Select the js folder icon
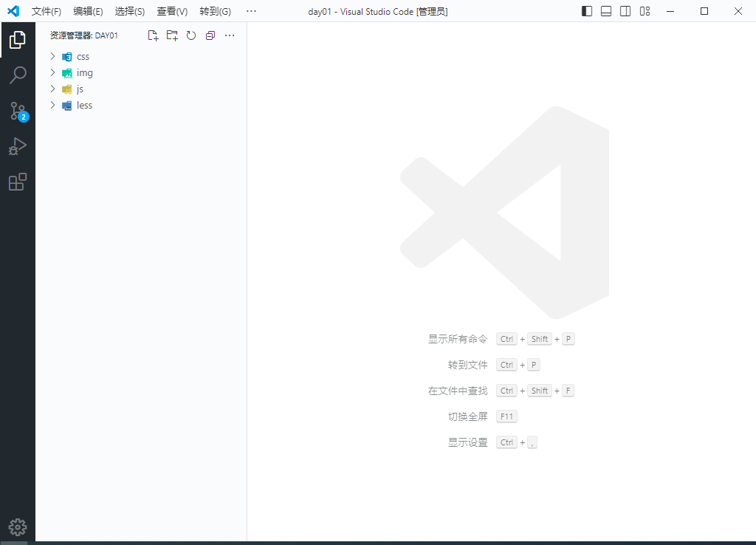 67,89
